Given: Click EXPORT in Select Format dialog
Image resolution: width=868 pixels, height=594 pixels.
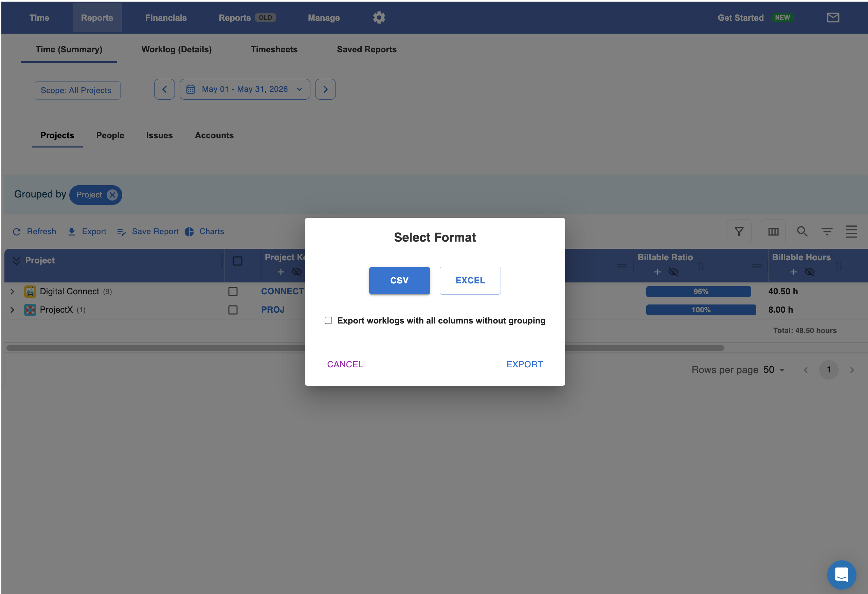Looking at the screenshot, I should coord(524,364).
